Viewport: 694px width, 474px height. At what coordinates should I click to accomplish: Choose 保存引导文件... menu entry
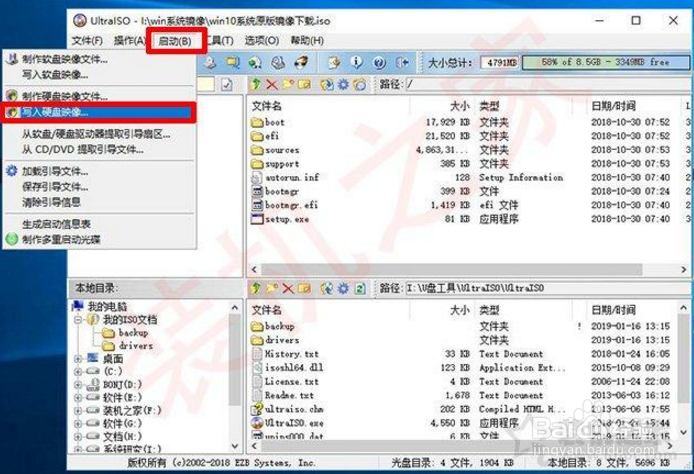pos(55,187)
